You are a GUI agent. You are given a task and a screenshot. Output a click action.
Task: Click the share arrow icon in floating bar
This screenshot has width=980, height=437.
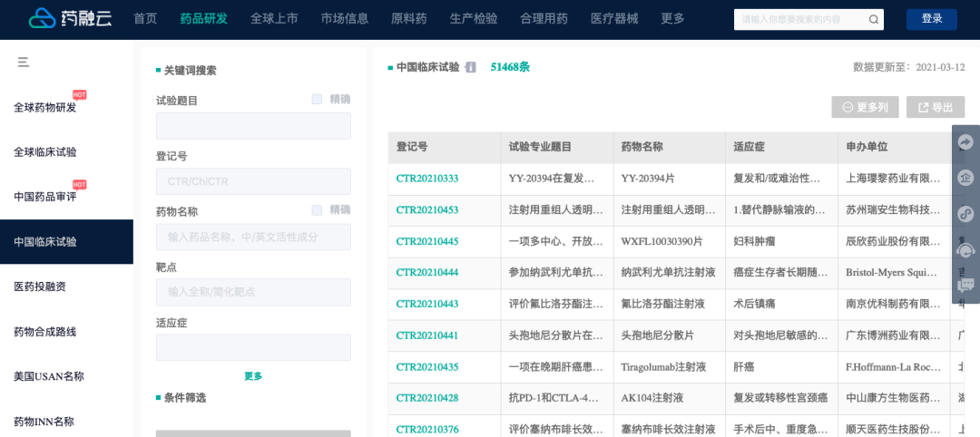(x=965, y=143)
